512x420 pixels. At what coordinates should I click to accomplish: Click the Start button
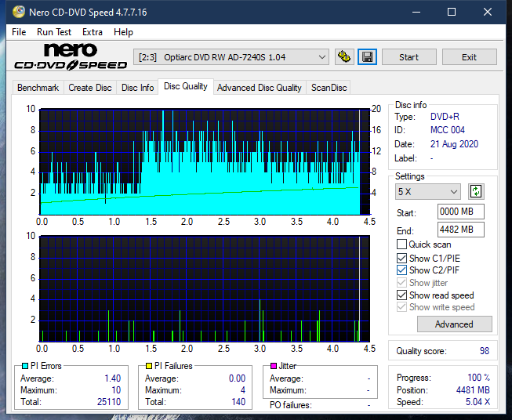409,57
